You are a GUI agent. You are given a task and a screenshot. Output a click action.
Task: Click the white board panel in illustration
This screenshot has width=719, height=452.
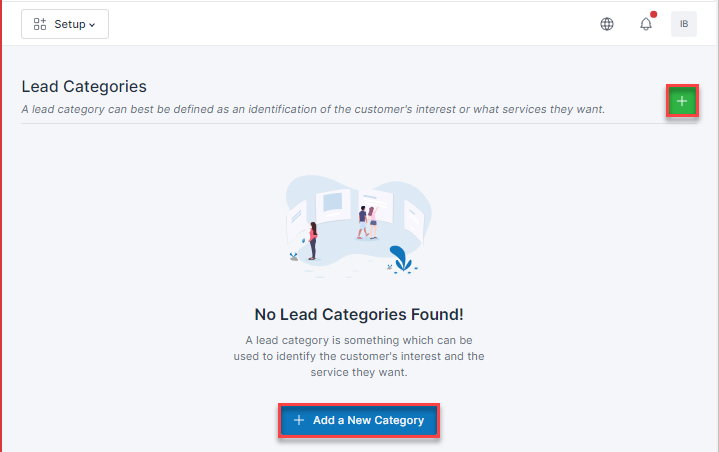pyautogui.click(x=332, y=206)
